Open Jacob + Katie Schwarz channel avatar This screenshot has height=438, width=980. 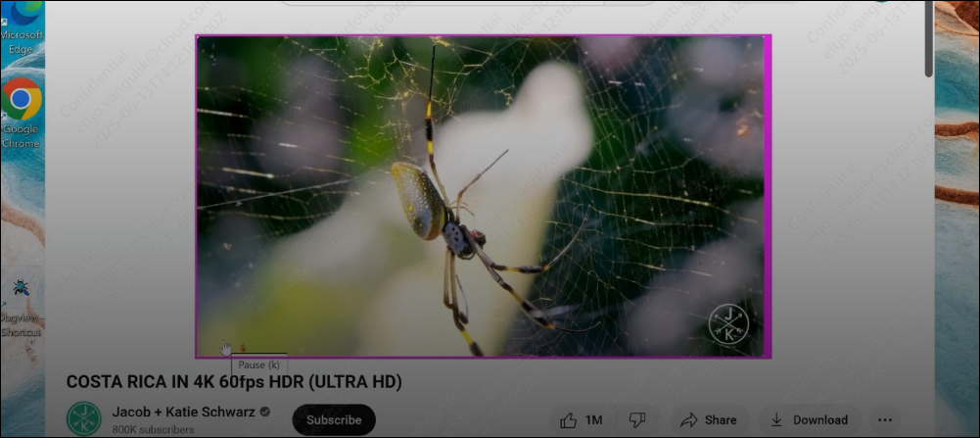[83, 418]
